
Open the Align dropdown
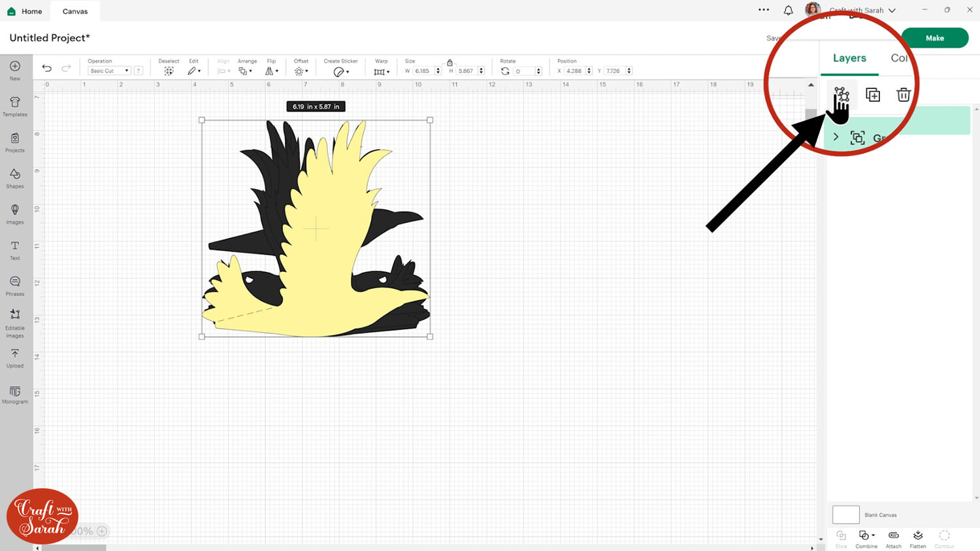(x=224, y=71)
